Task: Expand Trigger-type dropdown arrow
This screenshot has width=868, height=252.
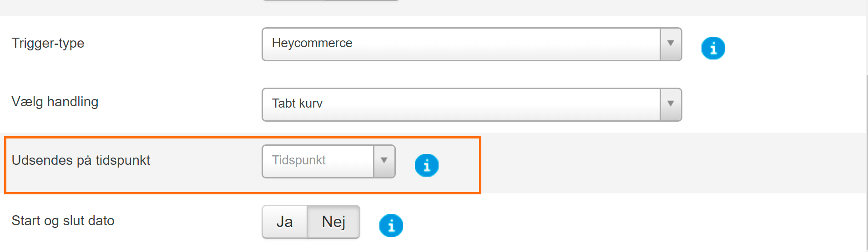Action: 671,44
